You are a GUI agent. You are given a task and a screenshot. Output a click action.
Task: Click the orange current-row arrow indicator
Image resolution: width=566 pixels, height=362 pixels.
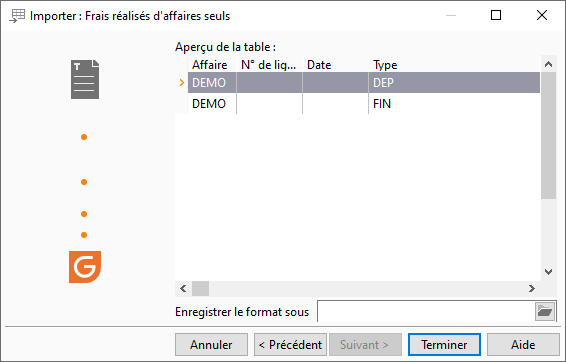pos(182,83)
